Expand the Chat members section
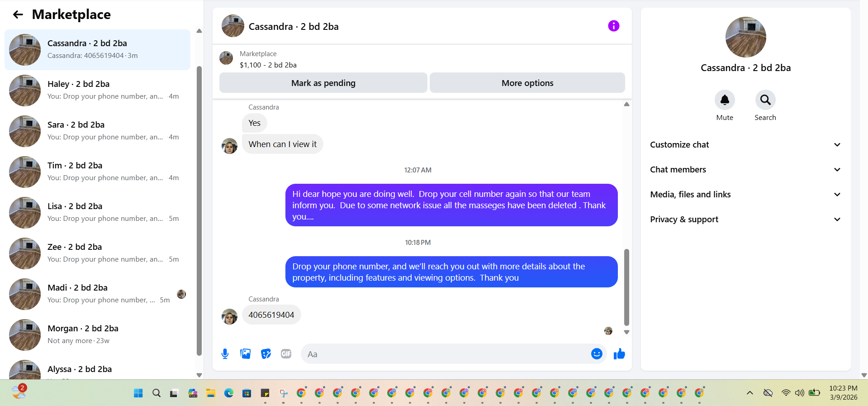868x406 pixels. (x=745, y=170)
